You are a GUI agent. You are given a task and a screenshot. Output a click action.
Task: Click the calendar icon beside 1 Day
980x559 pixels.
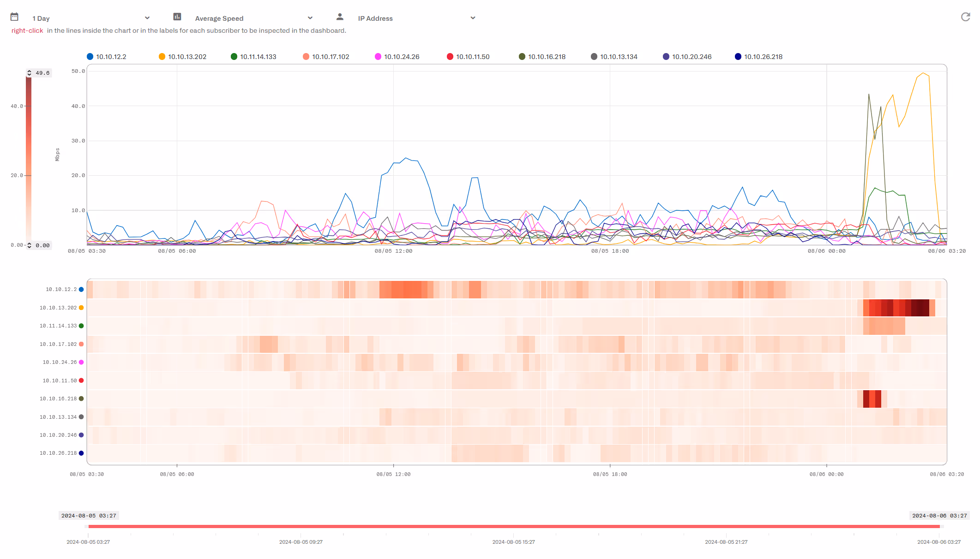(x=14, y=17)
